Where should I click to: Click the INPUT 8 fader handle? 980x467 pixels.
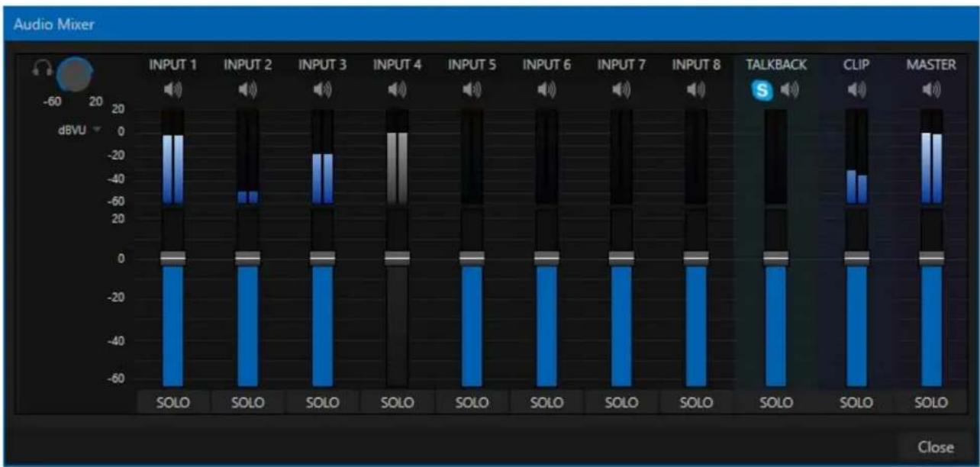tap(696, 258)
